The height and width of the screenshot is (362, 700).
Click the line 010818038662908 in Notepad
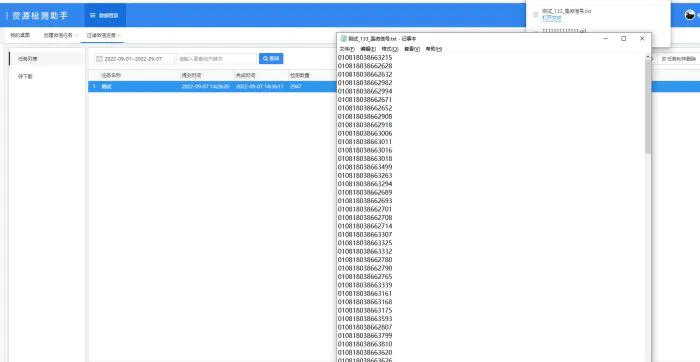tap(365, 116)
